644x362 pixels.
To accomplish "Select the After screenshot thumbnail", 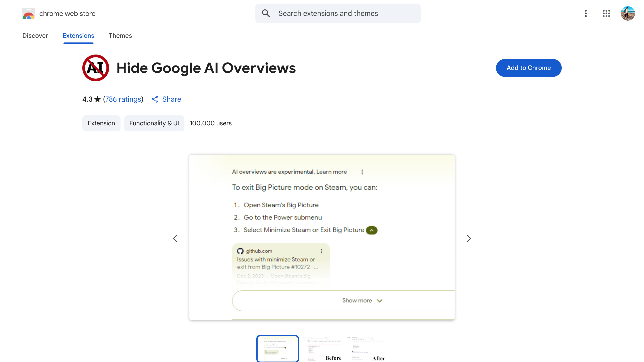I will [366, 349].
